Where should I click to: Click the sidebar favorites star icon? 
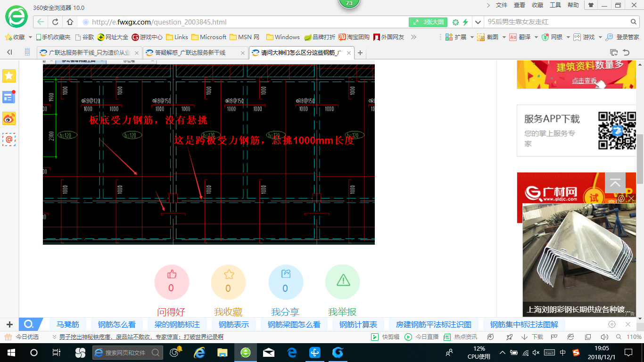[x=9, y=76]
